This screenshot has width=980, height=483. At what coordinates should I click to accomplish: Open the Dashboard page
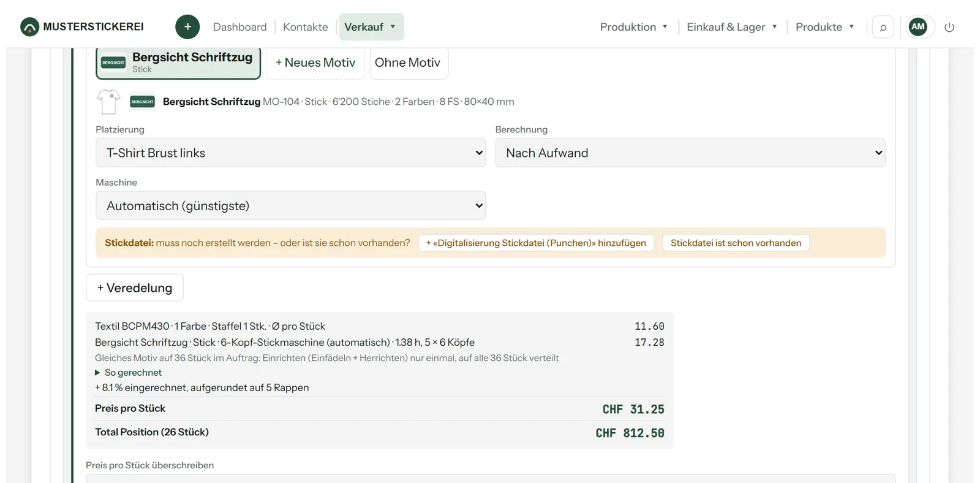240,27
